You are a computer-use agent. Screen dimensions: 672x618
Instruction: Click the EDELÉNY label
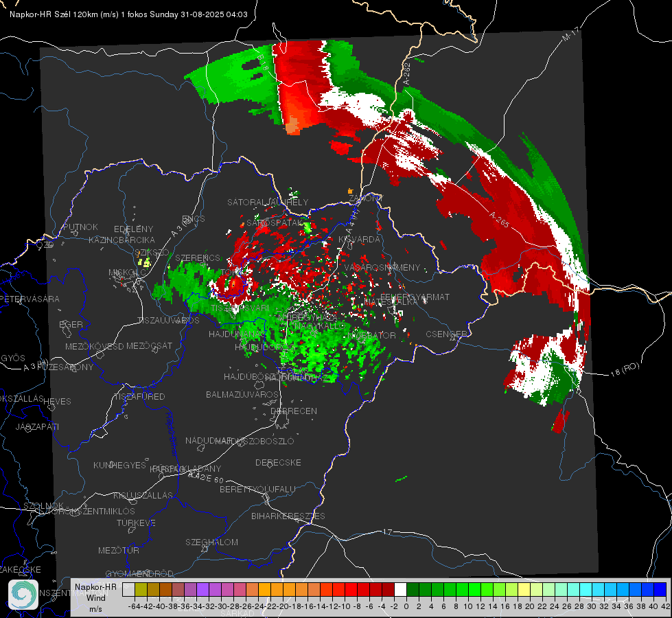tap(133, 229)
